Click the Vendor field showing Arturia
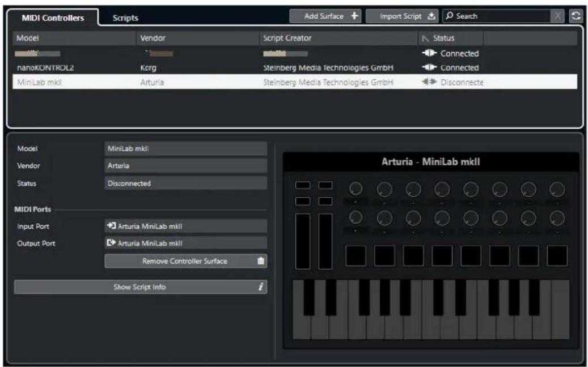Image resolution: width=588 pixels, height=367 pixels. tap(186, 166)
